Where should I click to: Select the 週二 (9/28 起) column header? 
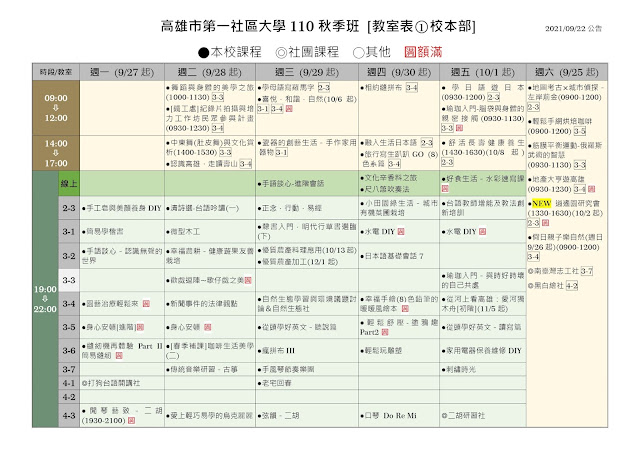pyautogui.click(x=210, y=72)
